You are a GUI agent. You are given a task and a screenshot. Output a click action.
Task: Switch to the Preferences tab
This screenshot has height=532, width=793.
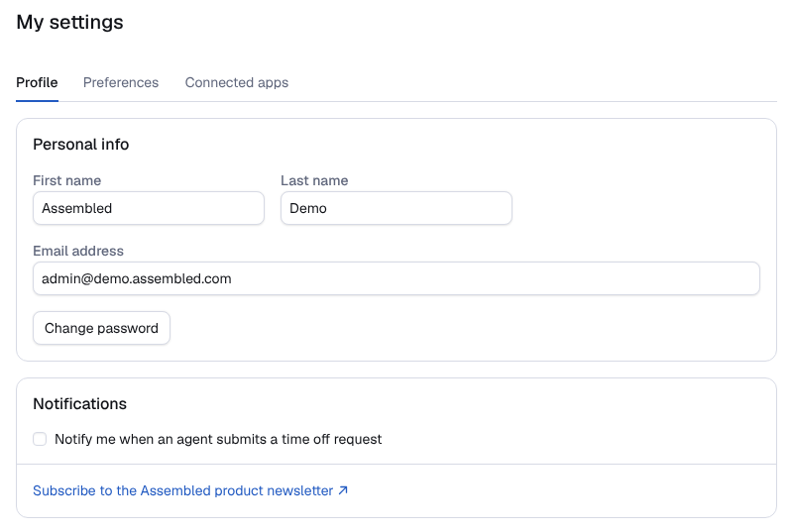point(121,82)
